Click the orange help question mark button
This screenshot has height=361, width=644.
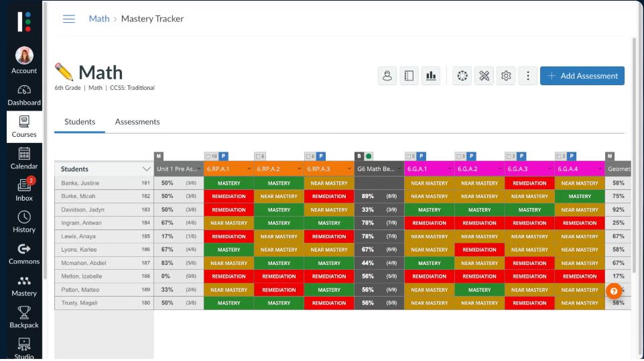tap(614, 291)
